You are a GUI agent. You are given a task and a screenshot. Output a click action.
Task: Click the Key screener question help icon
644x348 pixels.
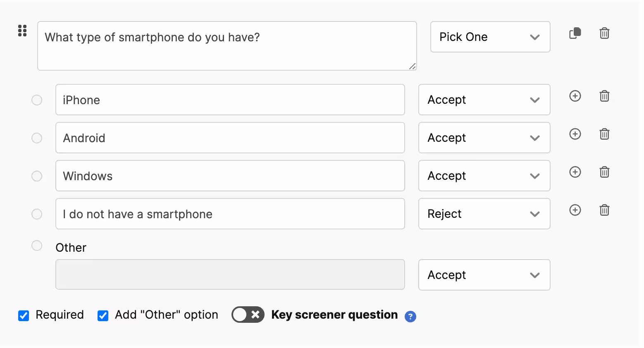[410, 317]
